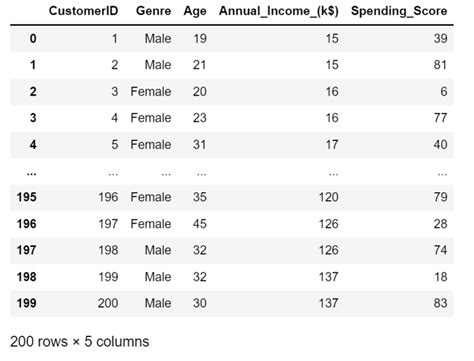Click the Age value 31
This screenshot has width=474, height=361.
pos(200,145)
